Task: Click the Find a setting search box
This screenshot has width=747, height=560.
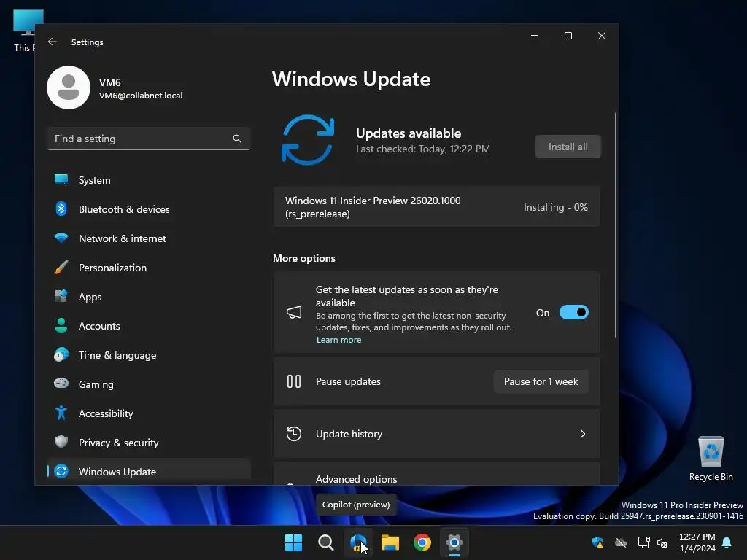Action: (x=149, y=139)
